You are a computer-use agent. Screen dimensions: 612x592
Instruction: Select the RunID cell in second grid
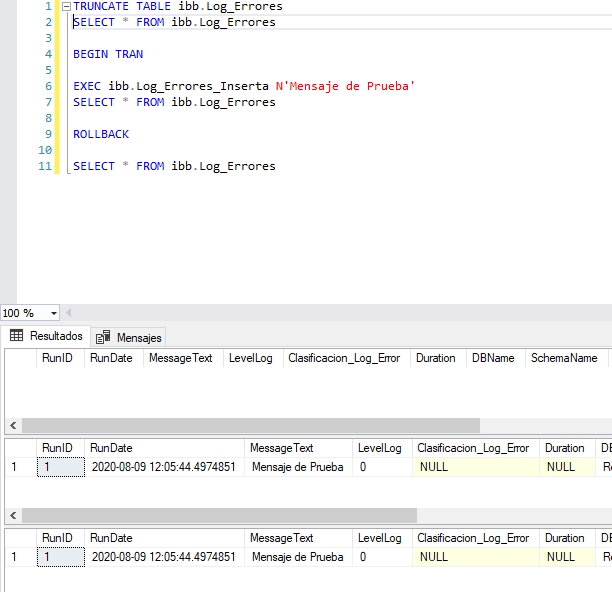coord(61,467)
